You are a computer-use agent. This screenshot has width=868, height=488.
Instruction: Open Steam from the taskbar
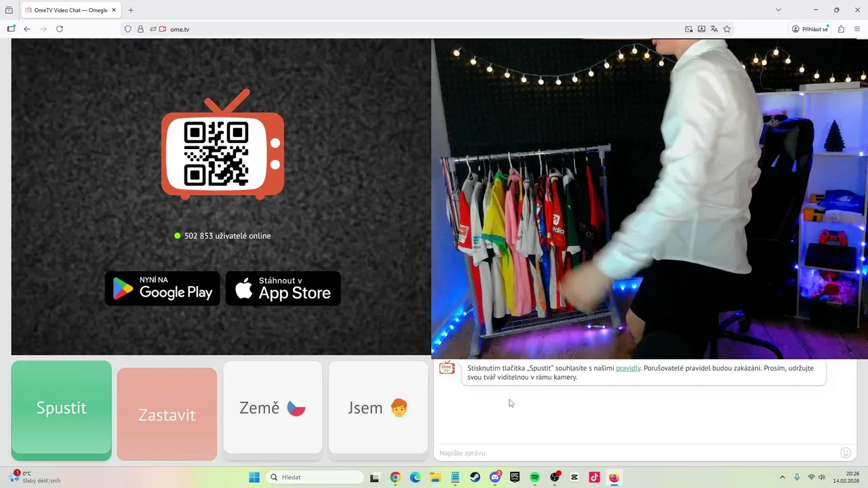(x=475, y=477)
